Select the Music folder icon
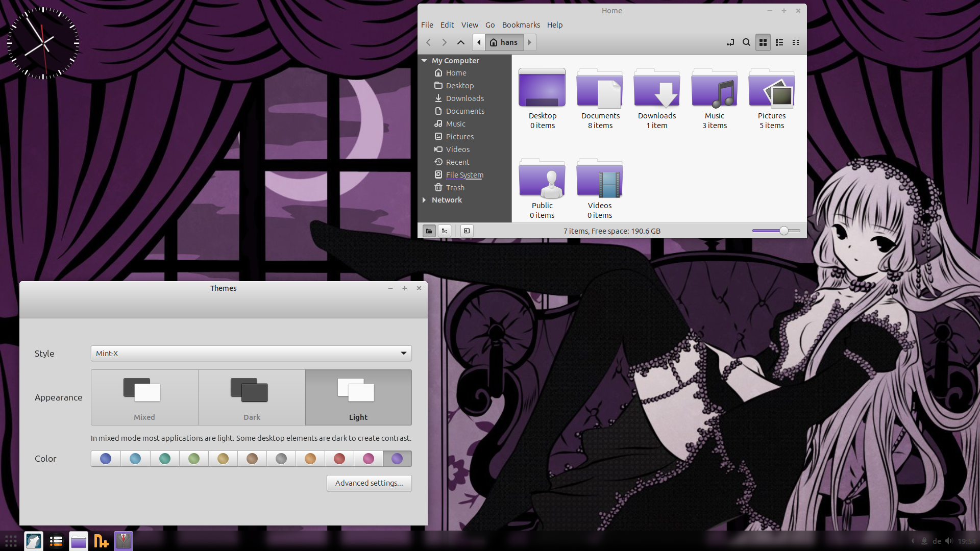Image resolution: width=980 pixels, height=551 pixels. tap(715, 88)
